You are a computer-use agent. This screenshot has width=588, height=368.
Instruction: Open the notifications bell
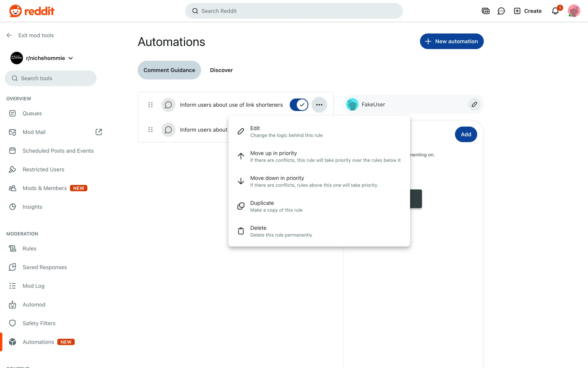(555, 11)
